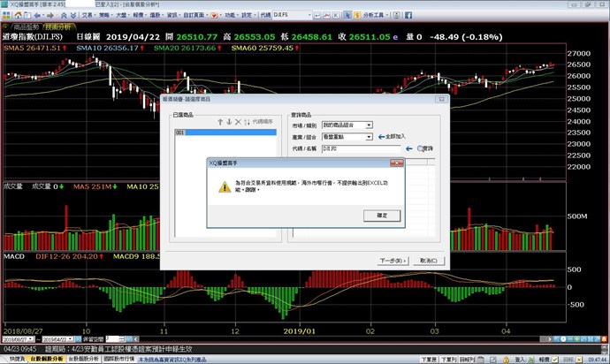This screenshot has width=610, height=364.
Task: Click the X remove icon above selected items list
Action: pos(237,121)
